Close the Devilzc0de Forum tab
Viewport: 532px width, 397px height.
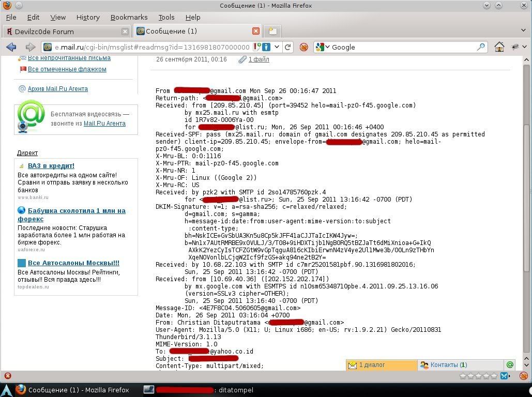[x=125, y=32]
